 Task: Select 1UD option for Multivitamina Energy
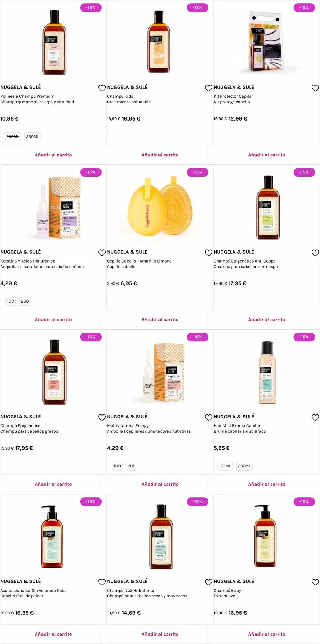pos(117,466)
